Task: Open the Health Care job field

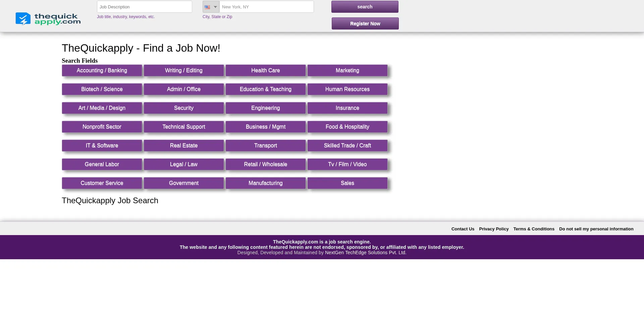Action: 265,71
